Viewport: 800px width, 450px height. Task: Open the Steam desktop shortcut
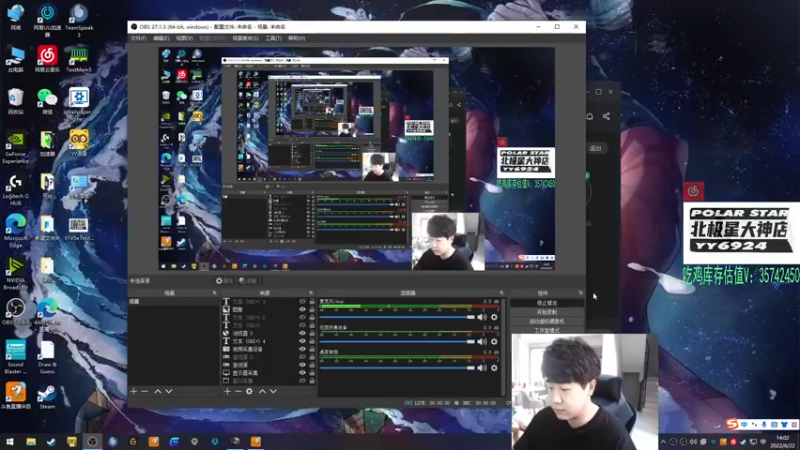[47, 397]
